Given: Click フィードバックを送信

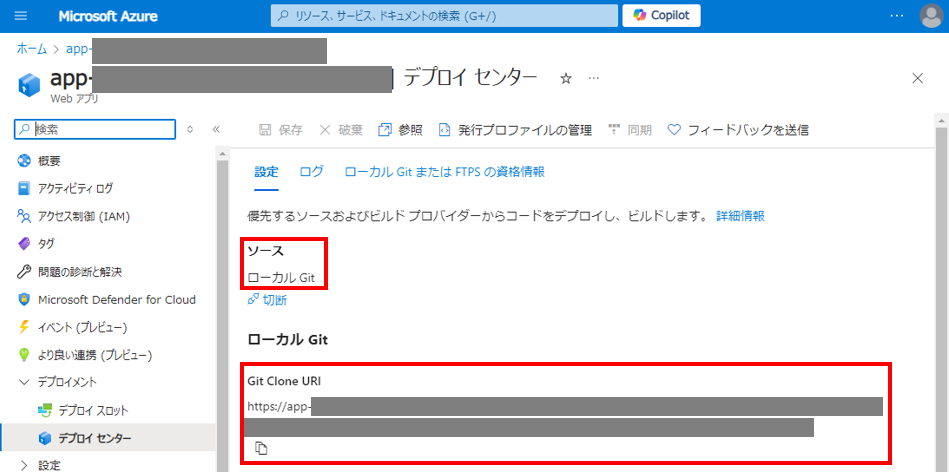Looking at the screenshot, I should [738, 129].
